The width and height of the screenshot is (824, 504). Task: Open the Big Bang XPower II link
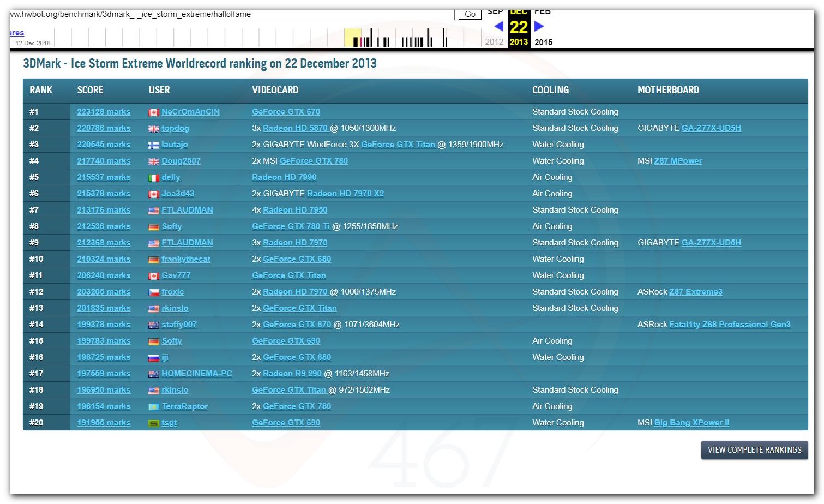[x=691, y=423]
